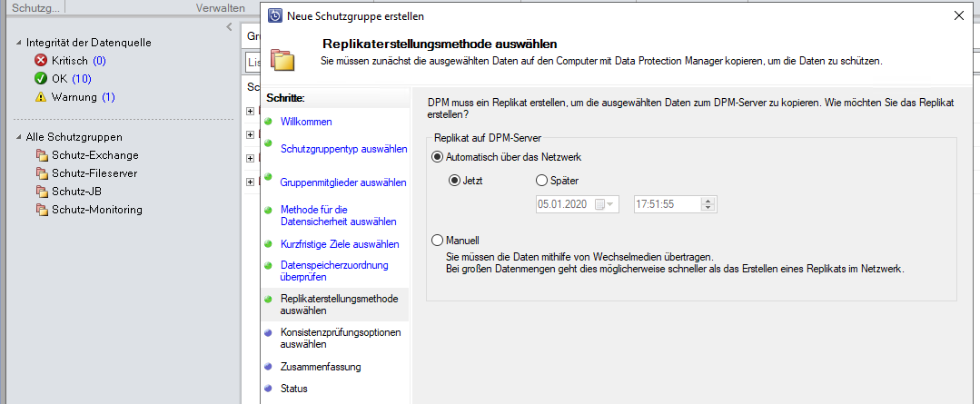This screenshot has width=980, height=404.
Task: Click the up arrow of the time stepper
Action: [x=708, y=201]
